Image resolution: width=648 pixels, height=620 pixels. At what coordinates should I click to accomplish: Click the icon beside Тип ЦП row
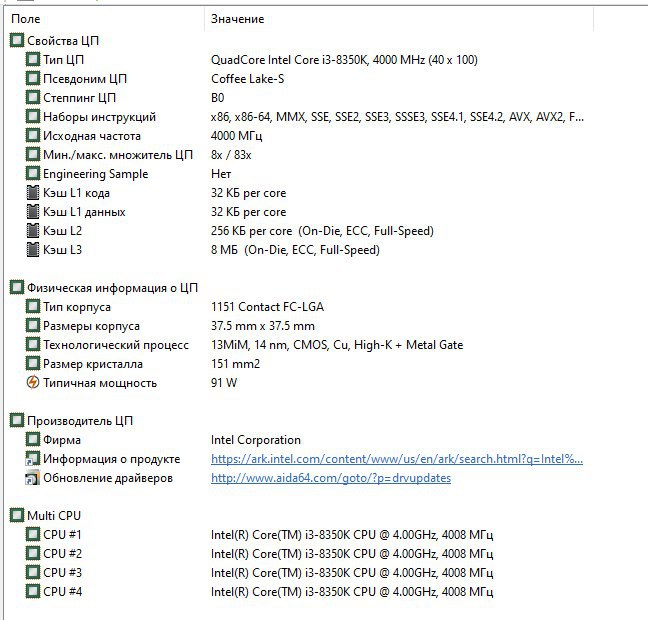coord(33,60)
